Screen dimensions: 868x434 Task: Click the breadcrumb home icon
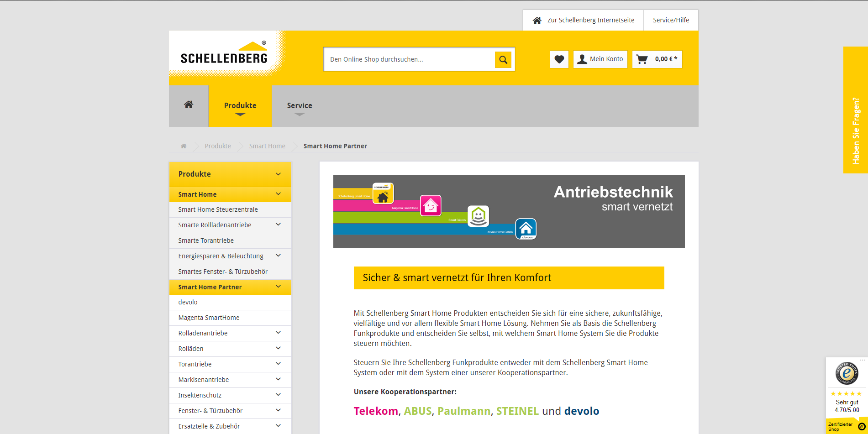pyautogui.click(x=184, y=146)
